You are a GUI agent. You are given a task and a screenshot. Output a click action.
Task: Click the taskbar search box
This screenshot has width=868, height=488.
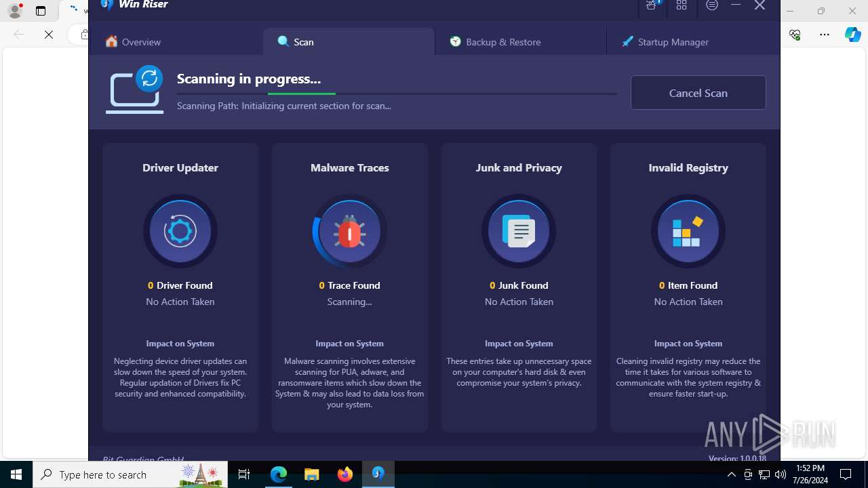[x=130, y=474]
